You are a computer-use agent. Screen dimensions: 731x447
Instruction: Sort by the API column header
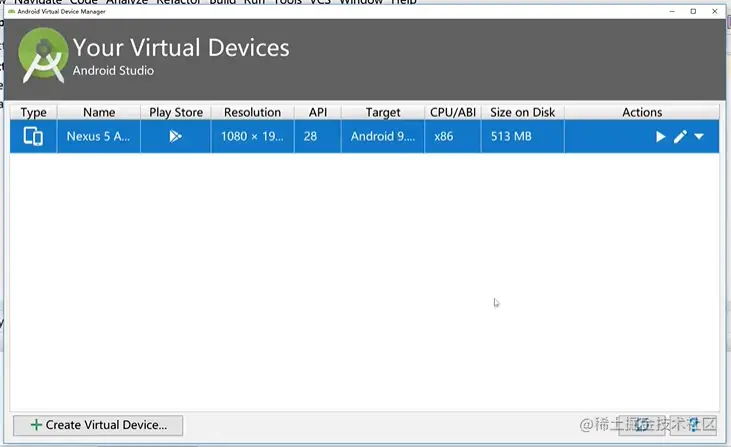pos(317,112)
